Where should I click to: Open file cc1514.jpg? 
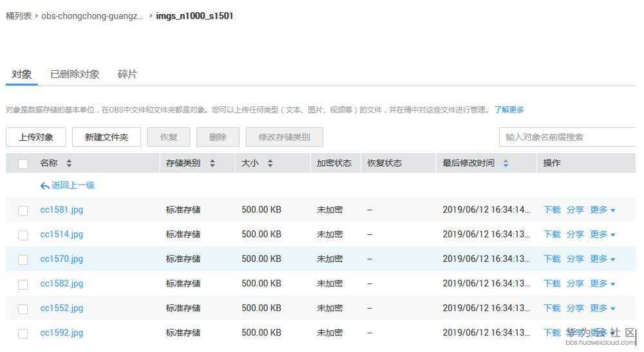(62, 234)
